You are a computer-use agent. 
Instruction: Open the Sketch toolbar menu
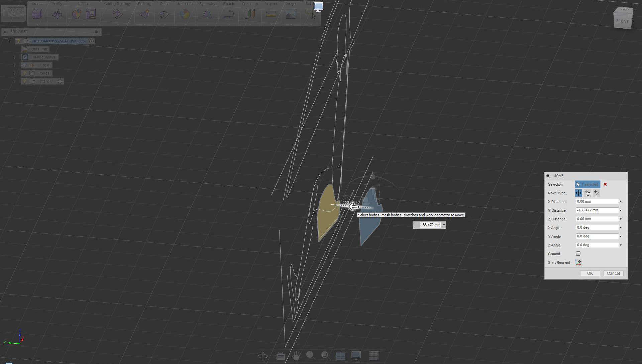pyautogui.click(x=228, y=4)
